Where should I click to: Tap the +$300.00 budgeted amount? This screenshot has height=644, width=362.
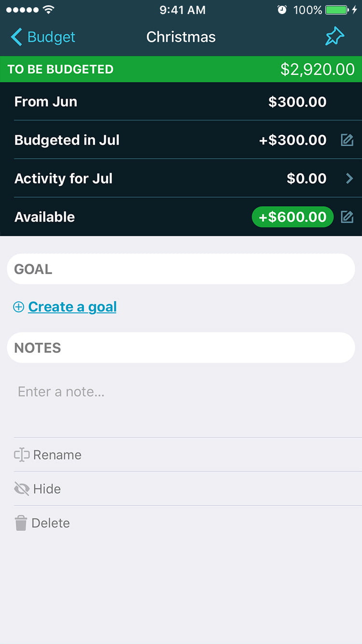[x=292, y=140]
